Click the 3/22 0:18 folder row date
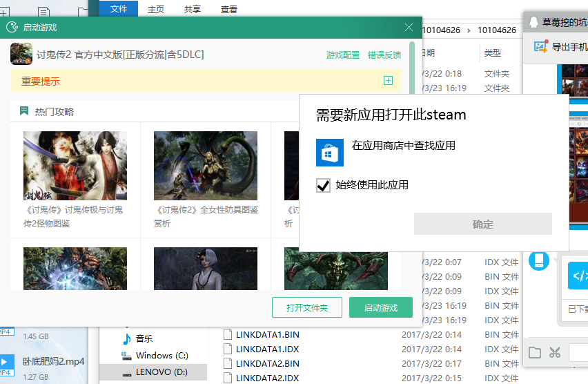The height and width of the screenshot is (384, 588). 442,74
